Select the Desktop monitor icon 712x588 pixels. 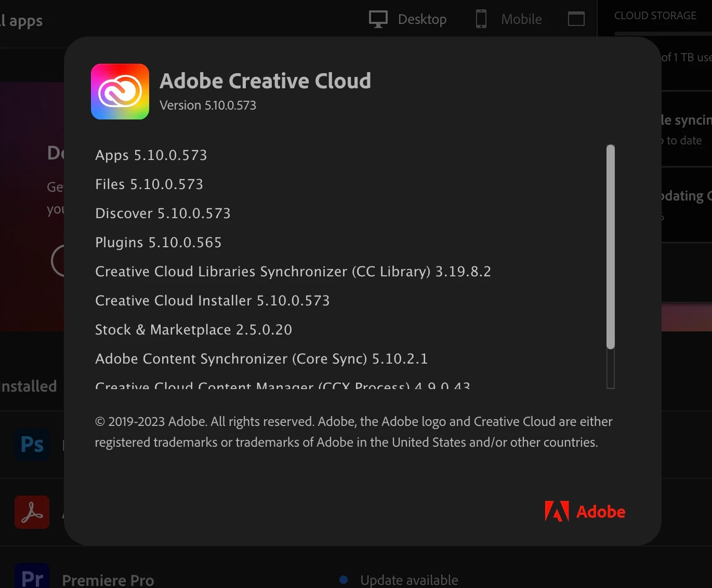click(x=378, y=19)
